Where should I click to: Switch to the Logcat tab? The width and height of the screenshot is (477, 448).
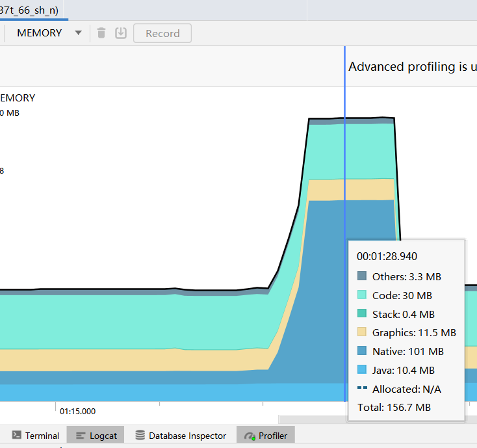point(96,436)
